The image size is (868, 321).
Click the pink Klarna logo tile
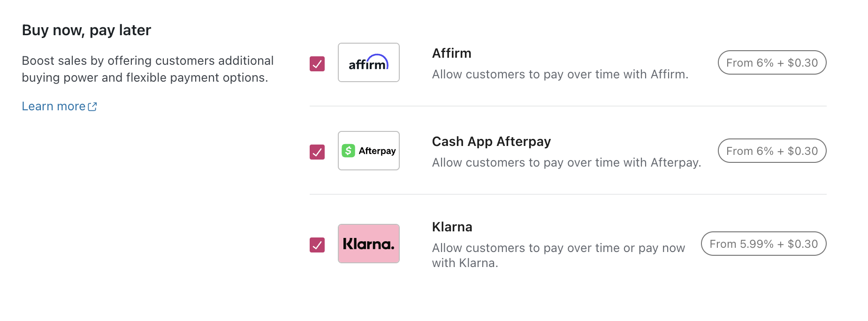click(x=369, y=244)
